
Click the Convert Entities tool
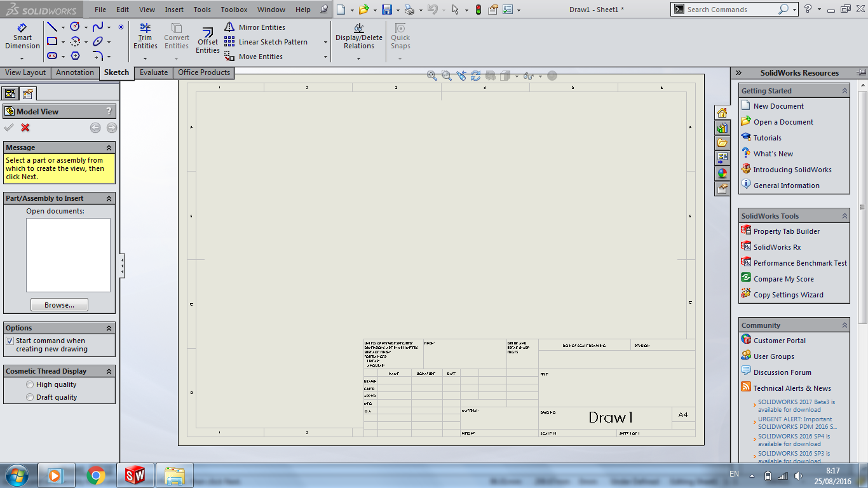pyautogui.click(x=176, y=36)
